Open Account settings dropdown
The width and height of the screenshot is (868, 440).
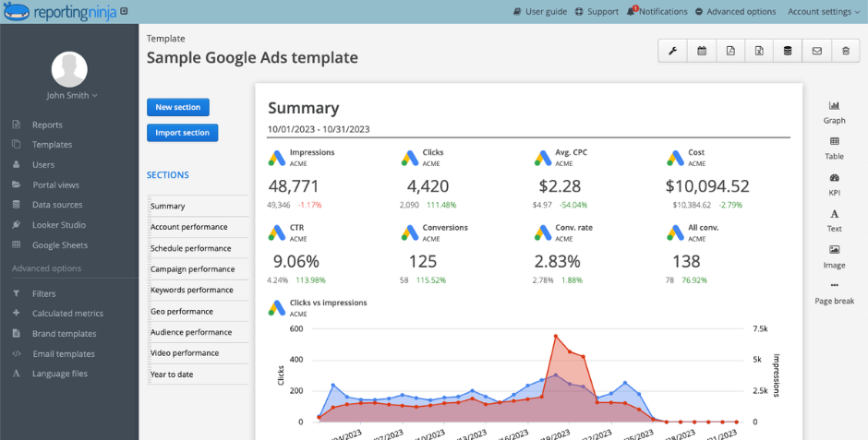[824, 12]
